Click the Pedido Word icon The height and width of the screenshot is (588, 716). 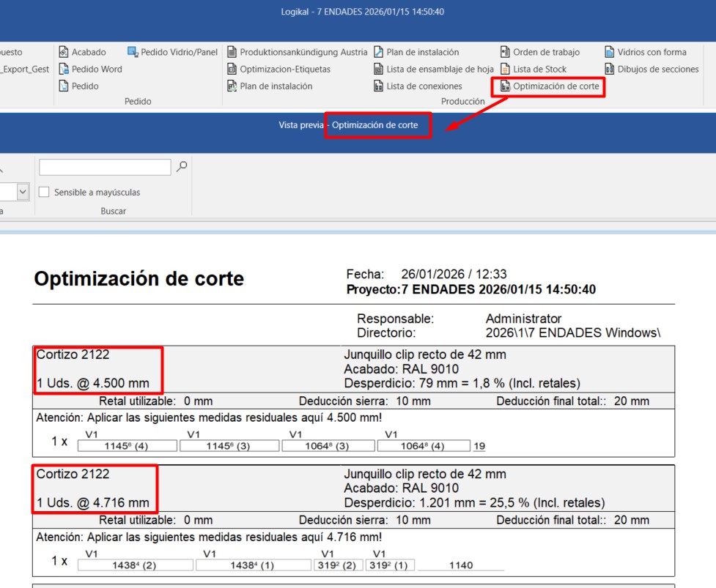click(x=64, y=70)
